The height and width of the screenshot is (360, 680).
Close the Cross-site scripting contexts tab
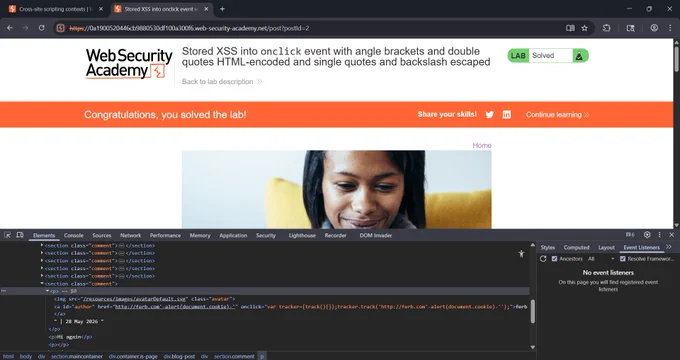point(101,9)
